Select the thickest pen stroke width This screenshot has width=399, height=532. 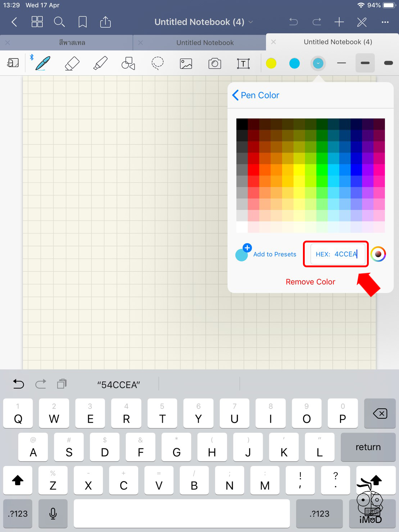[388, 63]
